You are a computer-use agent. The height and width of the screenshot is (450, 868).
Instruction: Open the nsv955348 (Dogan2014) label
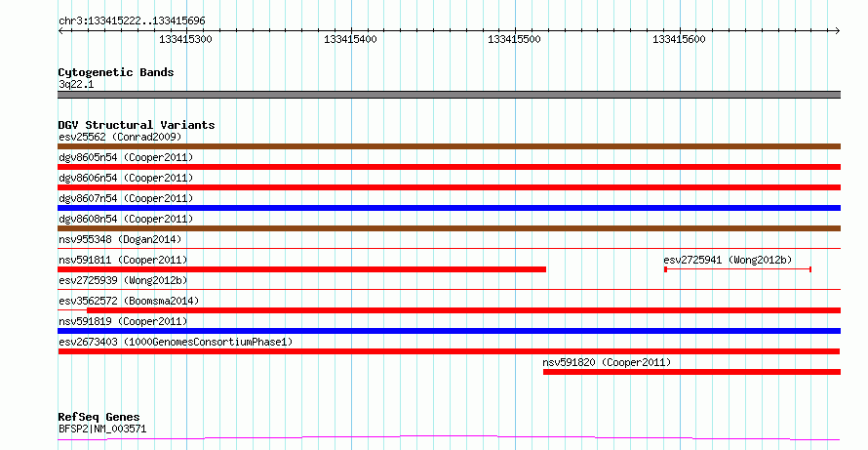[120, 239]
